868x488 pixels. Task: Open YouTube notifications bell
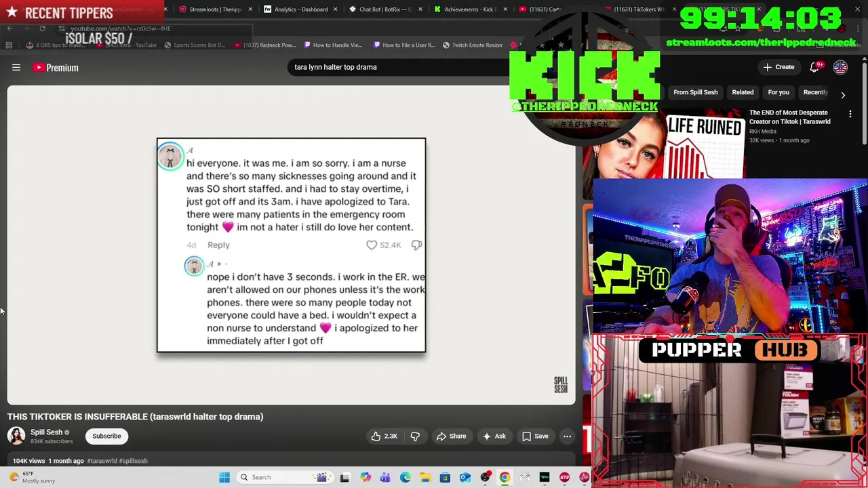[x=815, y=67]
